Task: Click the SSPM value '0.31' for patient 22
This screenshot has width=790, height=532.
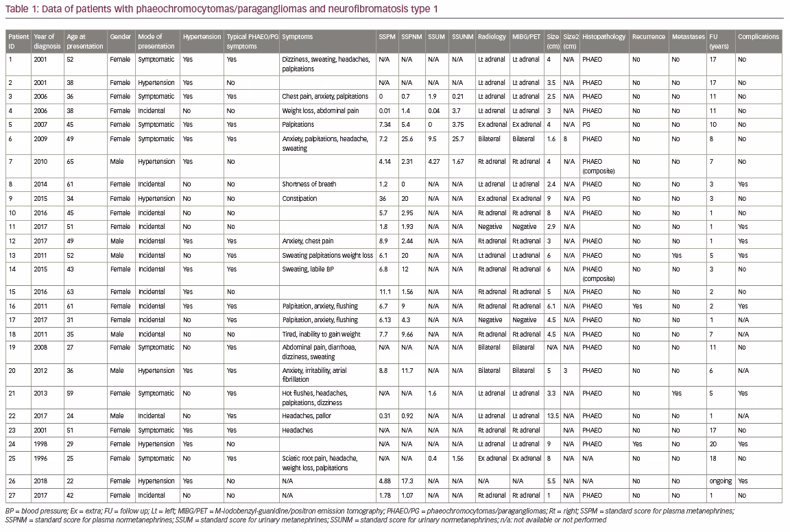Action: click(385, 416)
